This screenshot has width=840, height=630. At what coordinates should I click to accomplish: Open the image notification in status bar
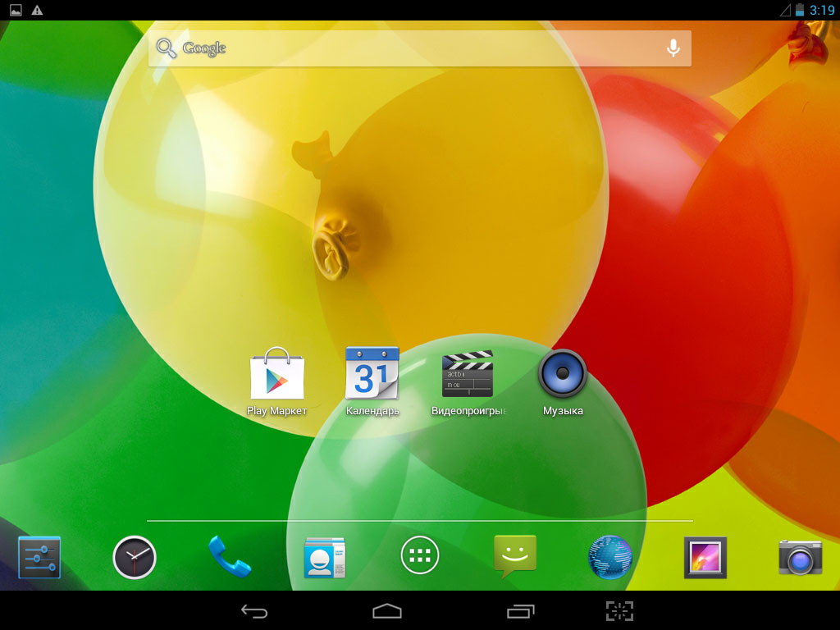pos(16,10)
